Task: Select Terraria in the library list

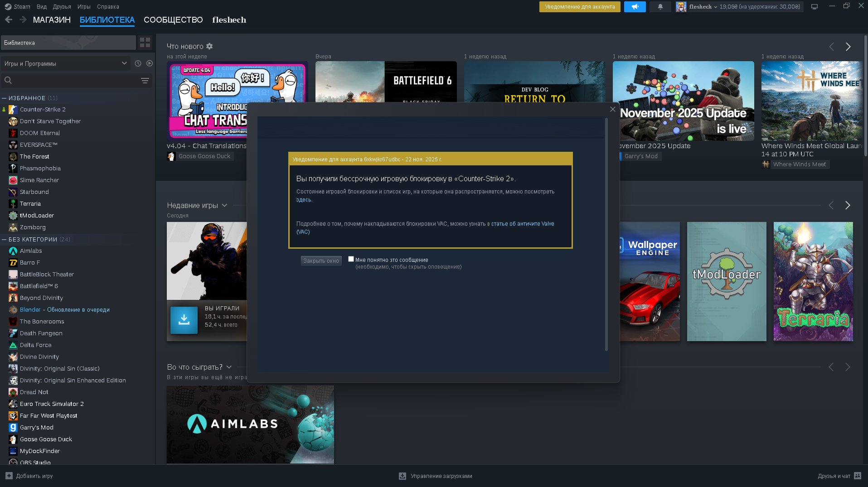Action: pyautogui.click(x=30, y=204)
